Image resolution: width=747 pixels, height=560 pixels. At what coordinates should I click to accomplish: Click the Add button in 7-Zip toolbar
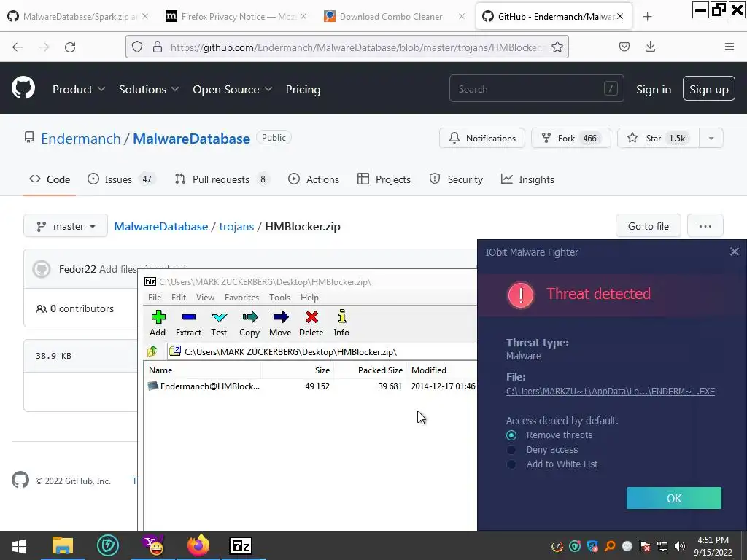coord(158,323)
